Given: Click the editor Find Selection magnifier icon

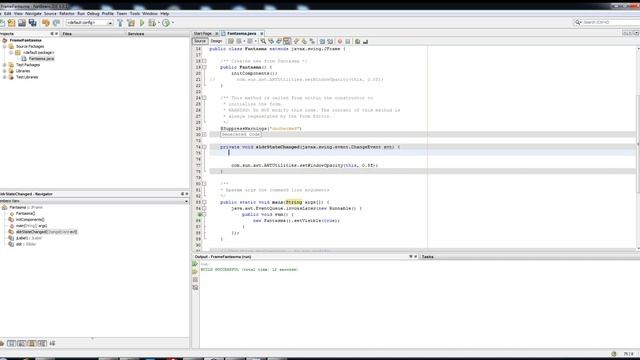Looking at the screenshot, I should point(263,41).
